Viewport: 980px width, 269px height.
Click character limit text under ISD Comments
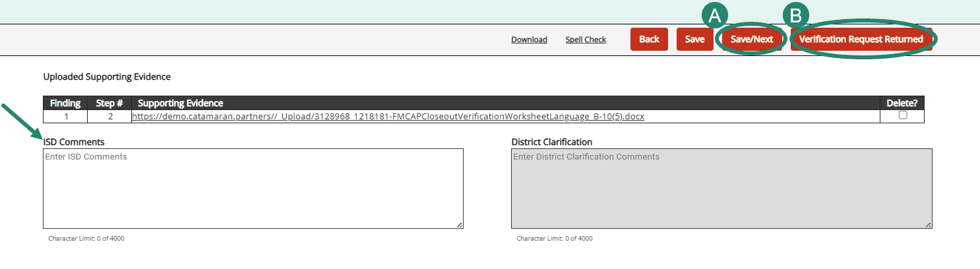coord(86,239)
